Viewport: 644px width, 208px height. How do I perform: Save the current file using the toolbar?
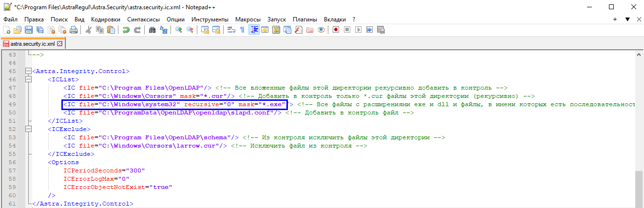(x=29, y=30)
